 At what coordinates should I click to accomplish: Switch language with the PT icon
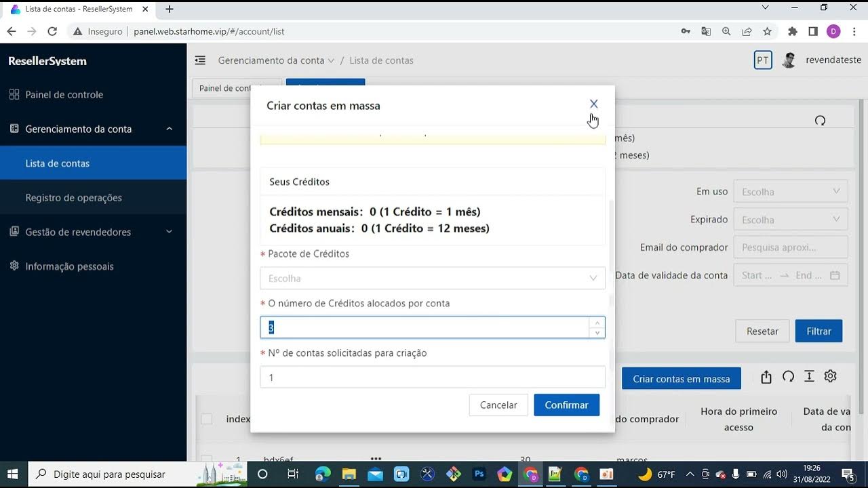coord(763,60)
